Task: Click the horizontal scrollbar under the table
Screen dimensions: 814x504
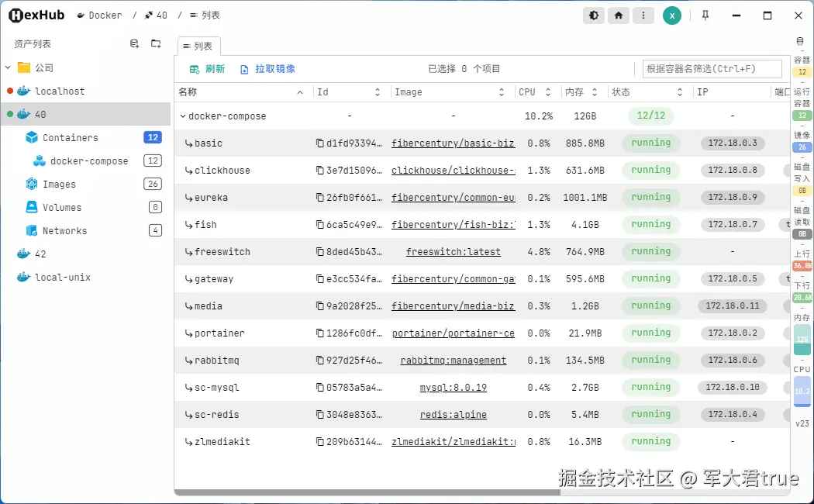Action: (x=367, y=492)
